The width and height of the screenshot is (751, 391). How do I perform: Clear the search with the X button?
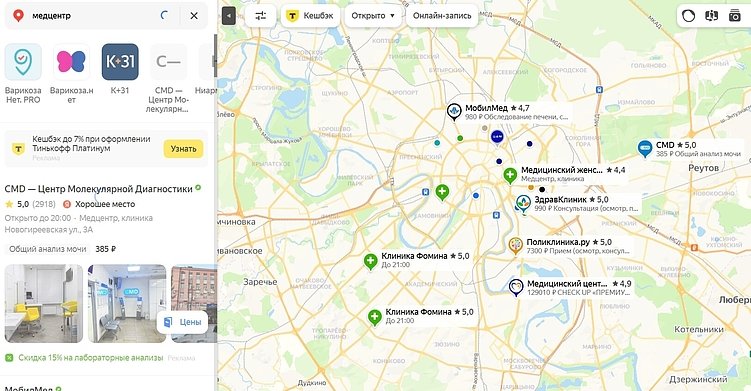[x=194, y=16]
